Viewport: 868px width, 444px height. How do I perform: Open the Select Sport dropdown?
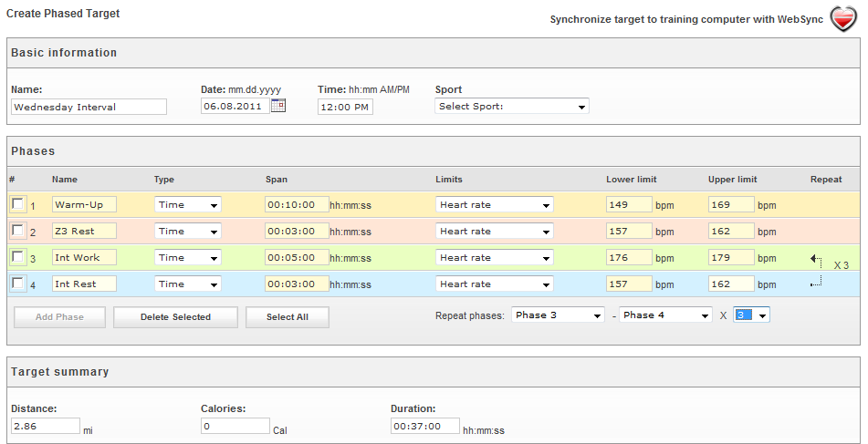click(511, 107)
